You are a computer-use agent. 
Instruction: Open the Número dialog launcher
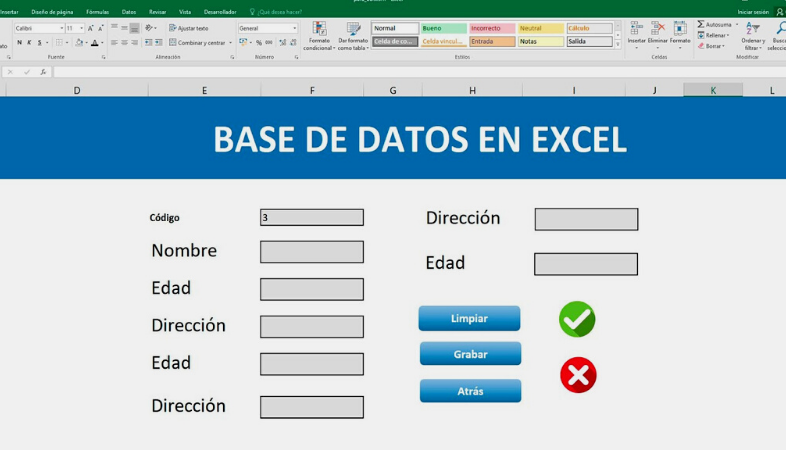pyautogui.click(x=296, y=58)
